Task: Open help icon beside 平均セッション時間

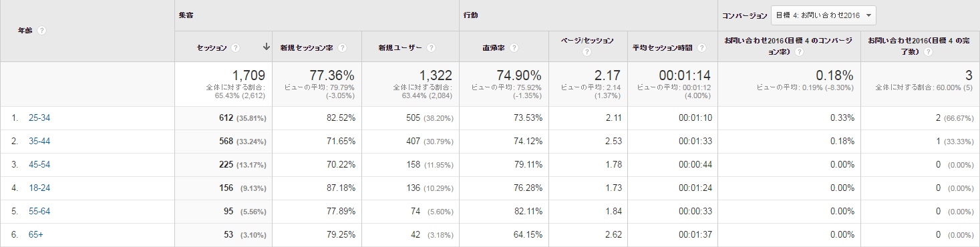Action: click(x=701, y=47)
